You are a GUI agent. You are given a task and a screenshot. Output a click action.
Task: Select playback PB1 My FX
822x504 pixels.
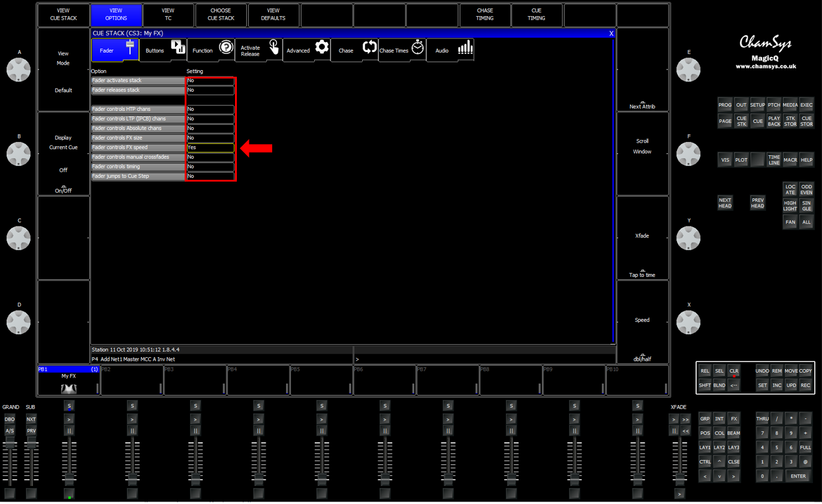[x=68, y=381]
